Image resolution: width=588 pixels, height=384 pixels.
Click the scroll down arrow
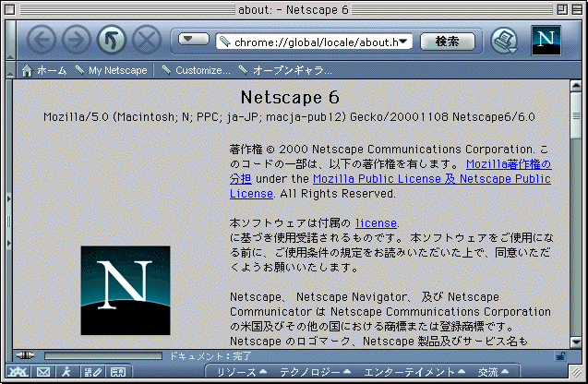point(576,342)
